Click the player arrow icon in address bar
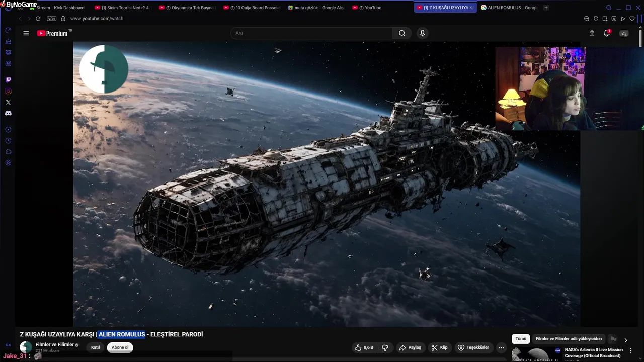The image size is (644, 362). tap(623, 19)
